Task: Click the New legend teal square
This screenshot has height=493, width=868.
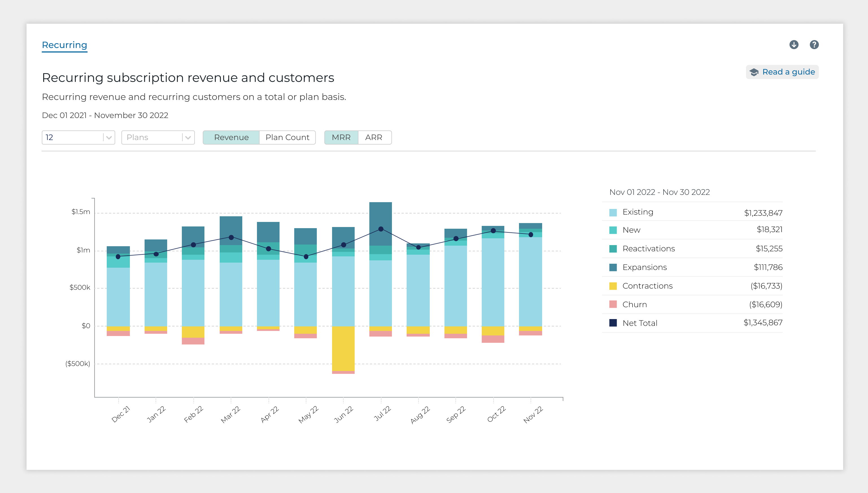Action: tap(613, 230)
